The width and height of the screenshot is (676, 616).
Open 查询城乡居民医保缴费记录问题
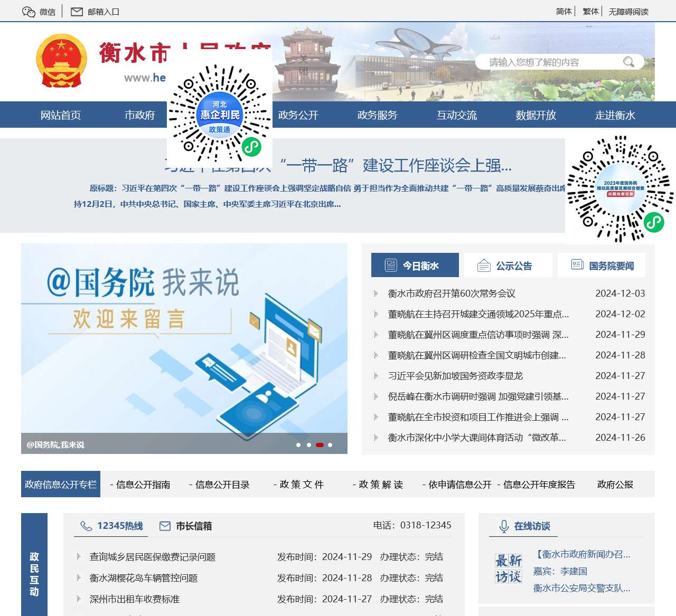pos(153,557)
